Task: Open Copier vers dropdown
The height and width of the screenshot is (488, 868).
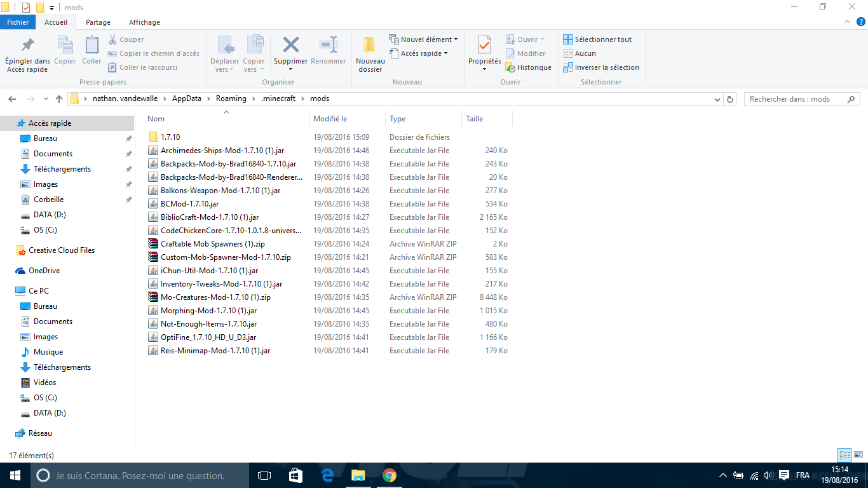Action: pyautogui.click(x=254, y=55)
